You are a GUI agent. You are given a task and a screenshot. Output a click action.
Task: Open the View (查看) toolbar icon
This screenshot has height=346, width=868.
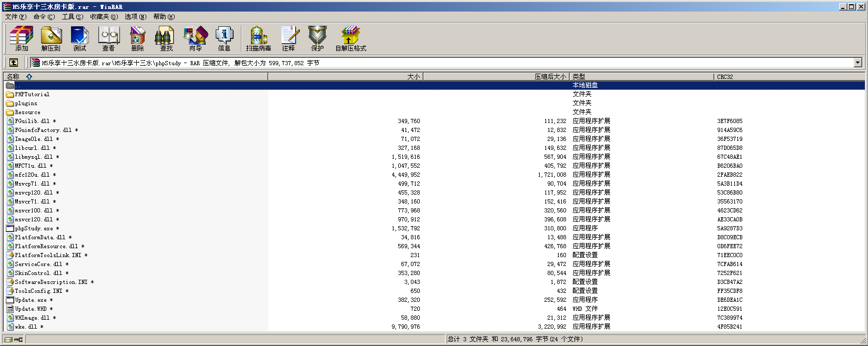[x=109, y=38]
